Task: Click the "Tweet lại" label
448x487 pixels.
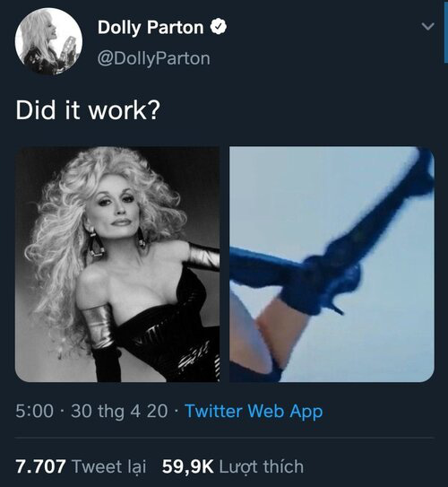Action: click(x=108, y=466)
